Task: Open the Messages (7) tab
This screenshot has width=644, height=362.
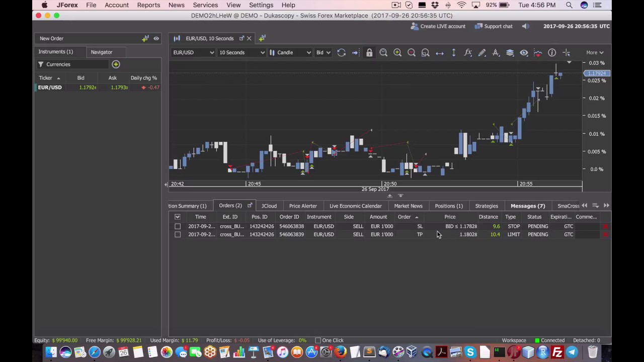Action: pyautogui.click(x=528, y=206)
